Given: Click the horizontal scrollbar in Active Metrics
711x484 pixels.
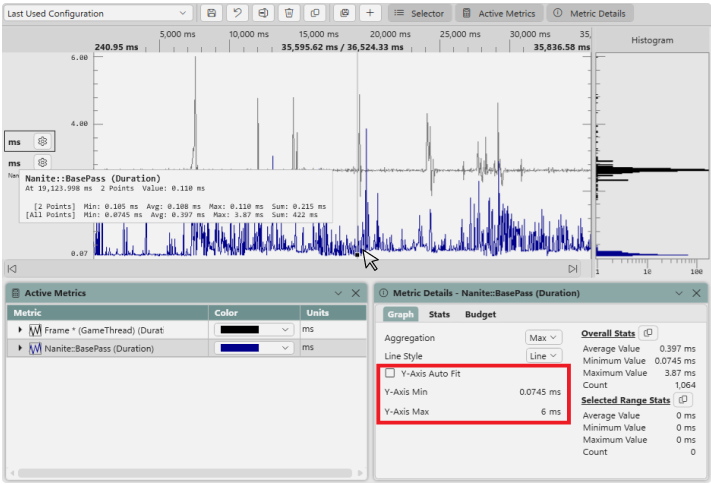Looking at the screenshot, I should tap(185, 473).
